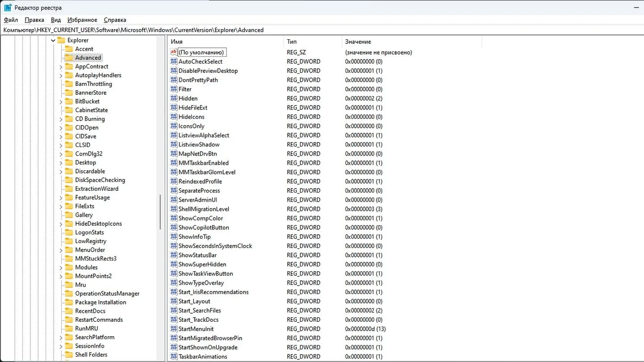Click the Значение column header
The image size is (644, 362).
411,42
